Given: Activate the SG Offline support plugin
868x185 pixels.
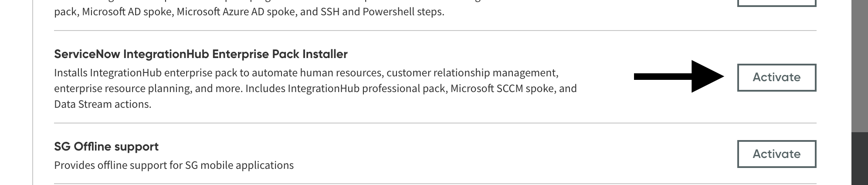Looking at the screenshot, I should 776,154.
